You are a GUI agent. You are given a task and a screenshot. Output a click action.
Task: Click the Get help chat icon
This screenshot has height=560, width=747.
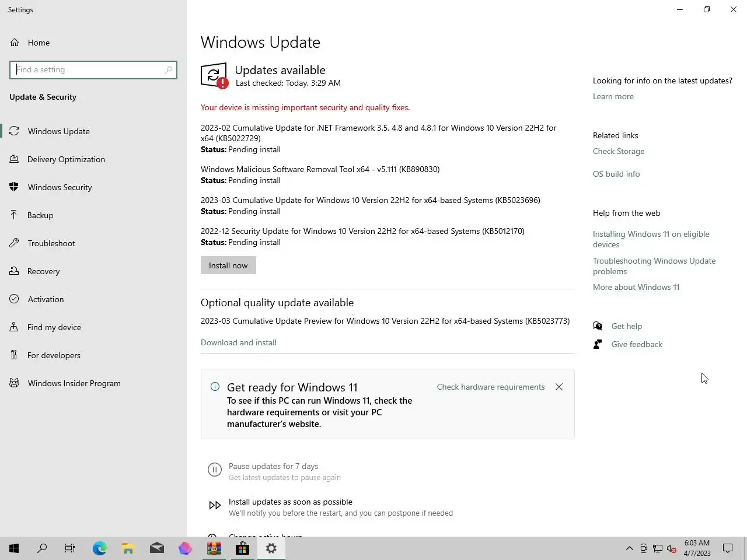(598, 326)
